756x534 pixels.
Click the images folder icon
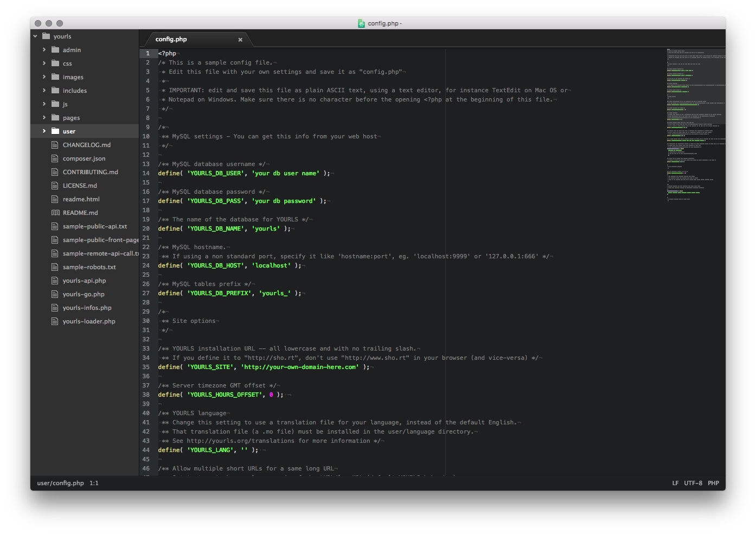click(x=55, y=77)
